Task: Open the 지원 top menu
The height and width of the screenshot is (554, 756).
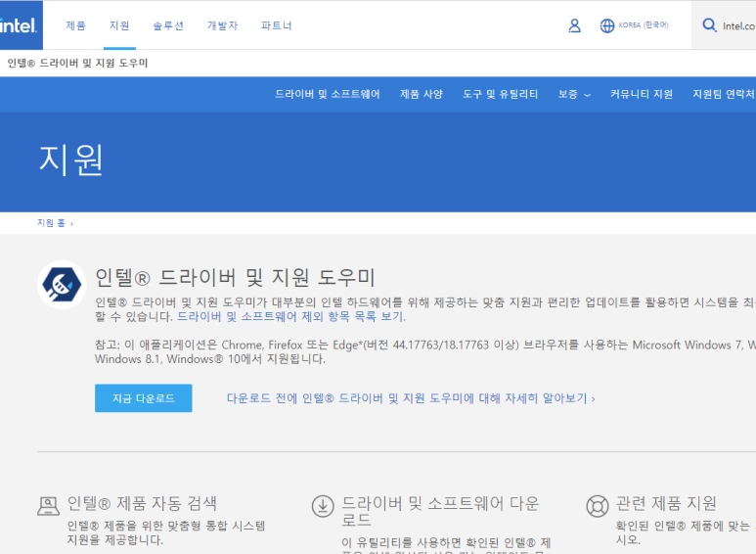Action: tap(119, 25)
